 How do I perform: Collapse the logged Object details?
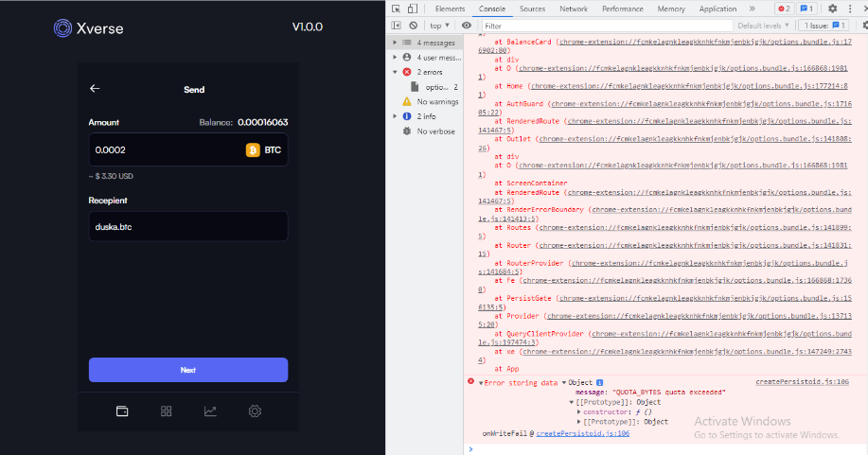pos(564,382)
